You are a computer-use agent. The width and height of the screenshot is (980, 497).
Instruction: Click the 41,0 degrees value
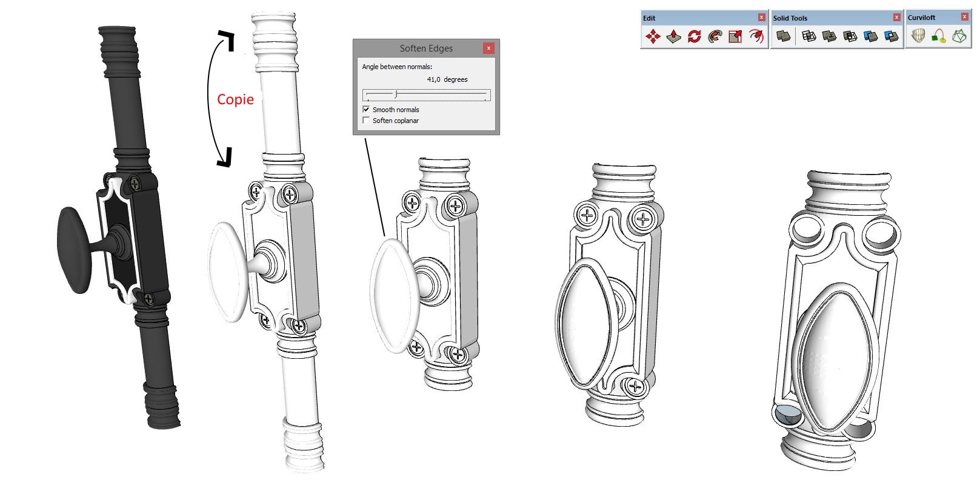point(447,79)
